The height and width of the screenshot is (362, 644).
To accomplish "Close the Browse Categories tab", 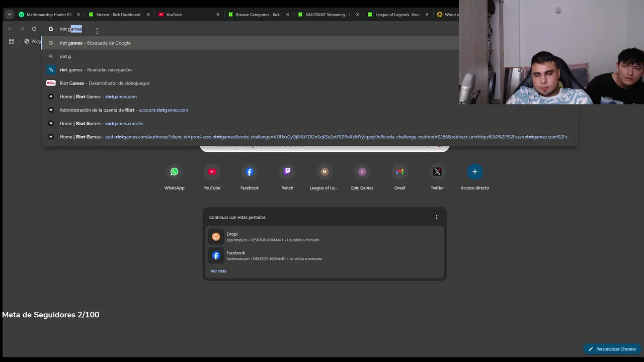I will click(x=288, y=15).
